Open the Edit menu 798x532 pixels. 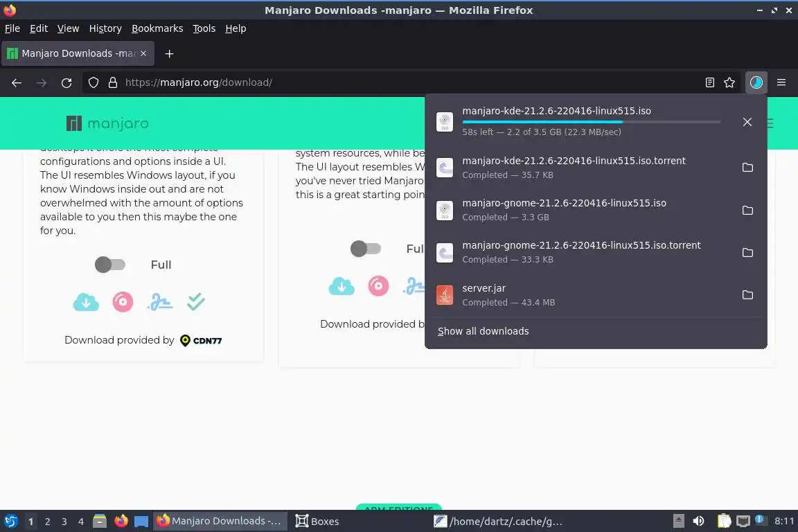(x=39, y=28)
